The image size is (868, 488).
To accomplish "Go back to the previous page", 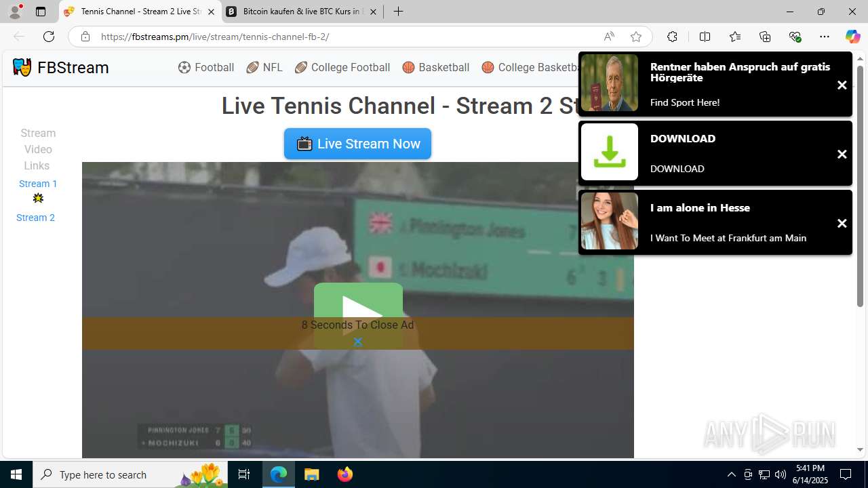I will coord(19,37).
